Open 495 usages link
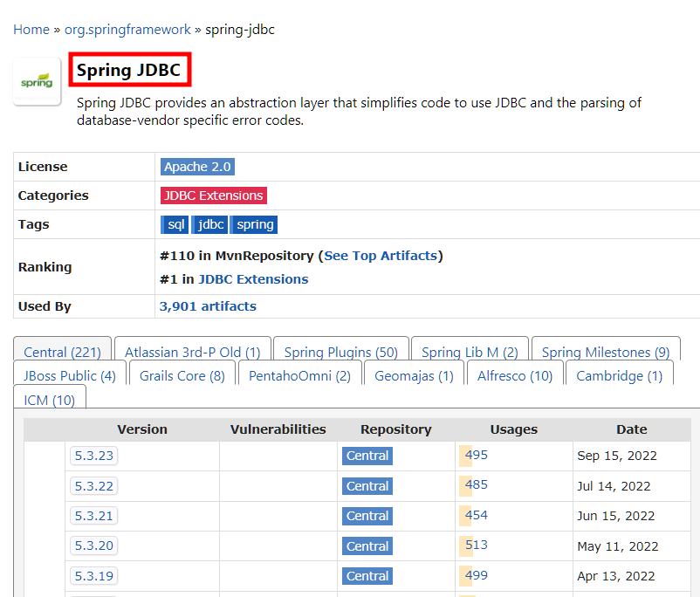 476,455
